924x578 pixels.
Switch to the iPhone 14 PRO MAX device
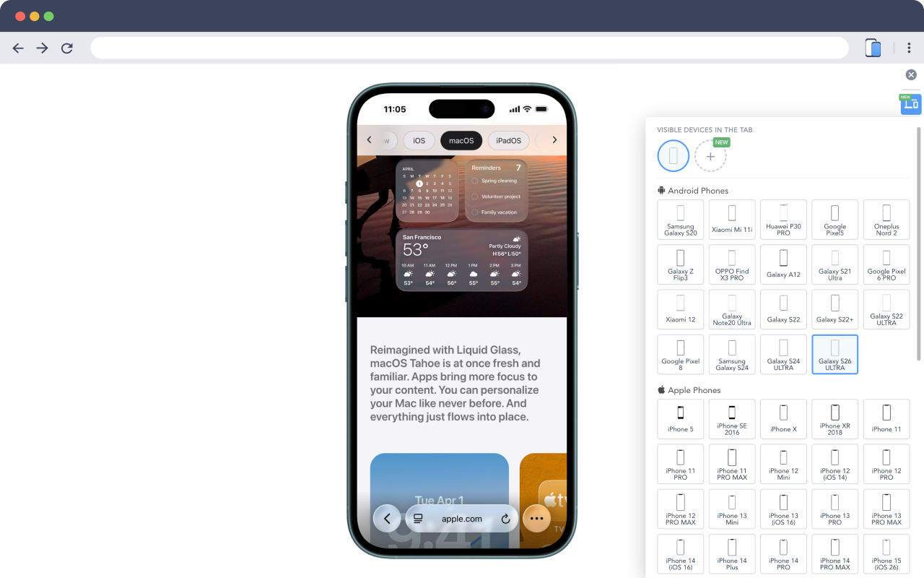coord(835,554)
